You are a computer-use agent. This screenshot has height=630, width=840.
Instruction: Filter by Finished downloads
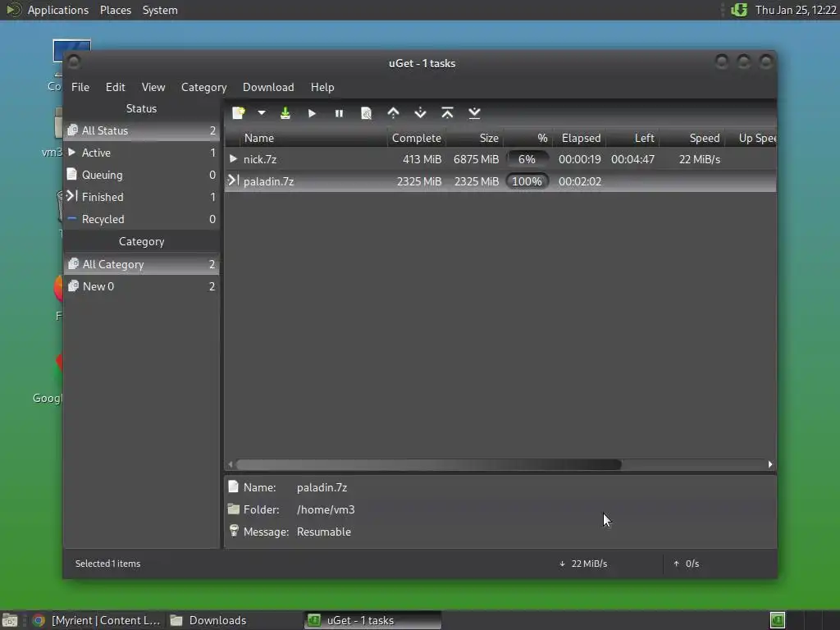[x=141, y=197]
